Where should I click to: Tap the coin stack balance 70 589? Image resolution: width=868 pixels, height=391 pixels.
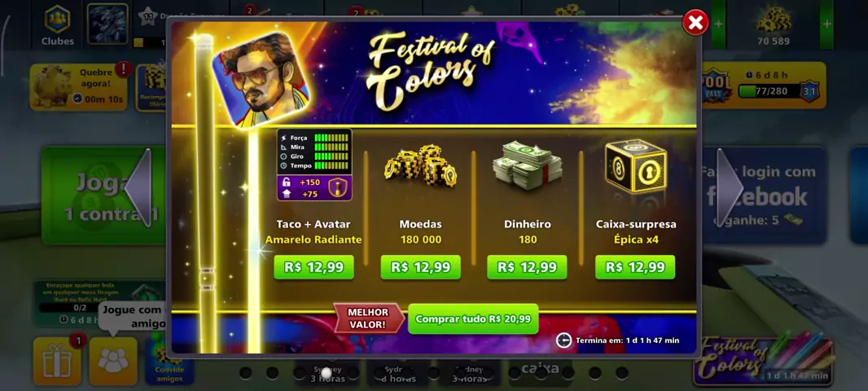[x=773, y=26]
